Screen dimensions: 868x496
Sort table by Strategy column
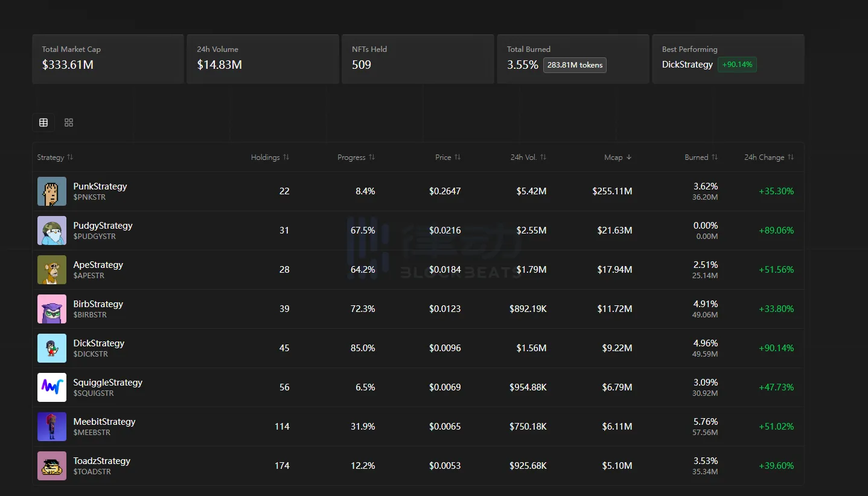tap(55, 157)
